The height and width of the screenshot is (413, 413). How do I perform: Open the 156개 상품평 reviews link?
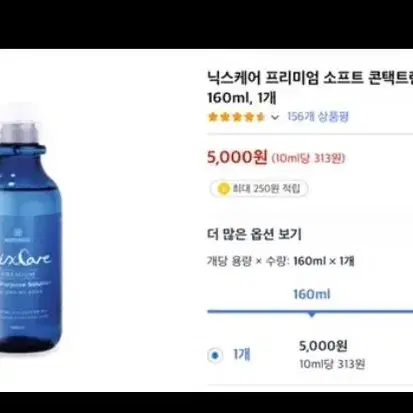(x=318, y=117)
